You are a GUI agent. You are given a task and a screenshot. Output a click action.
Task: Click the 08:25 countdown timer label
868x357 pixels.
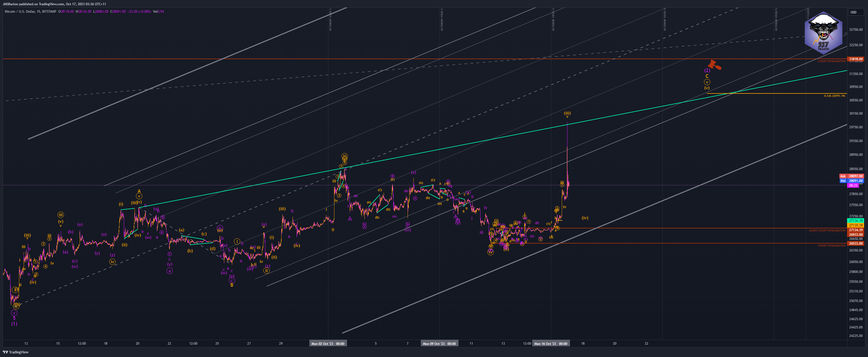tap(853, 186)
